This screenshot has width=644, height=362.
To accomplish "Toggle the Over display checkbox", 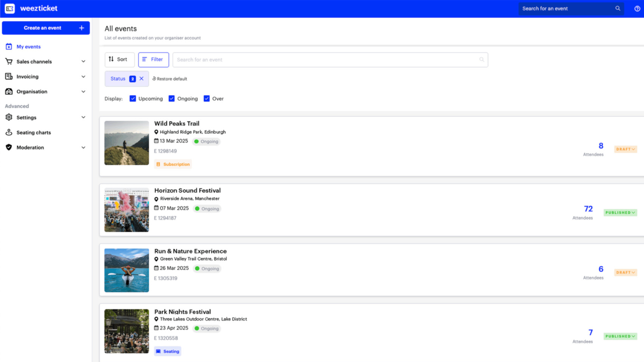I will click(207, 99).
